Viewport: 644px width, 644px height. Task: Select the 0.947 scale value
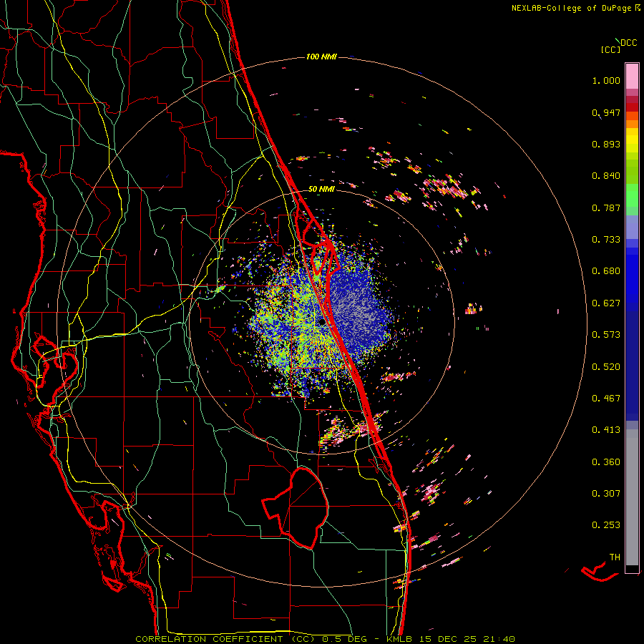point(606,112)
